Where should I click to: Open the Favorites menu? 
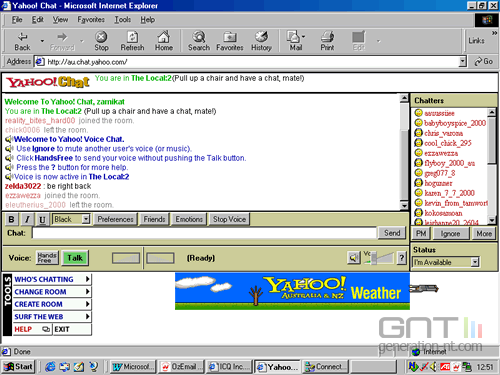[91, 20]
